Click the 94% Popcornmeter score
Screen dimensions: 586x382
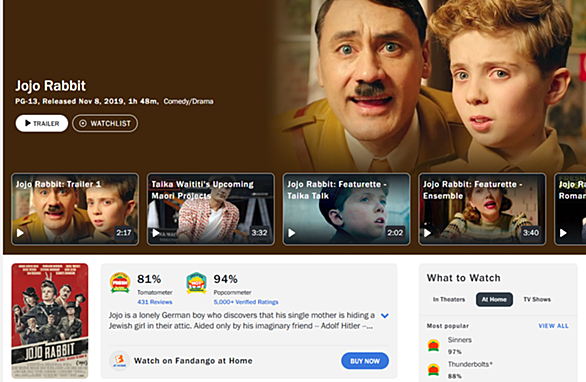(225, 279)
